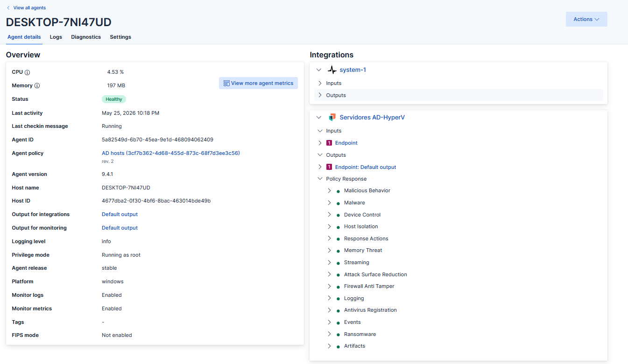Expand the Memory Threat response
This screenshot has width=628, height=364.
point(329,251)
